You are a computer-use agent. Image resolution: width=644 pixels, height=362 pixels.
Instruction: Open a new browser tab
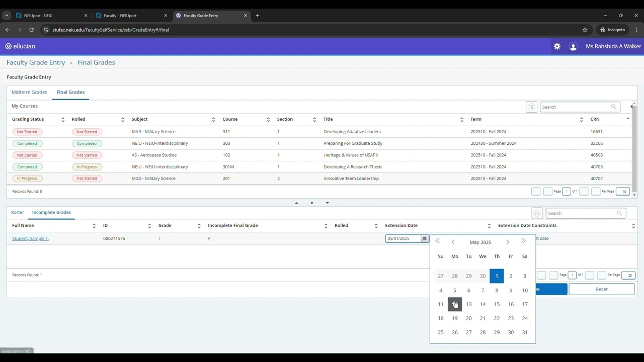click(257, 16)
